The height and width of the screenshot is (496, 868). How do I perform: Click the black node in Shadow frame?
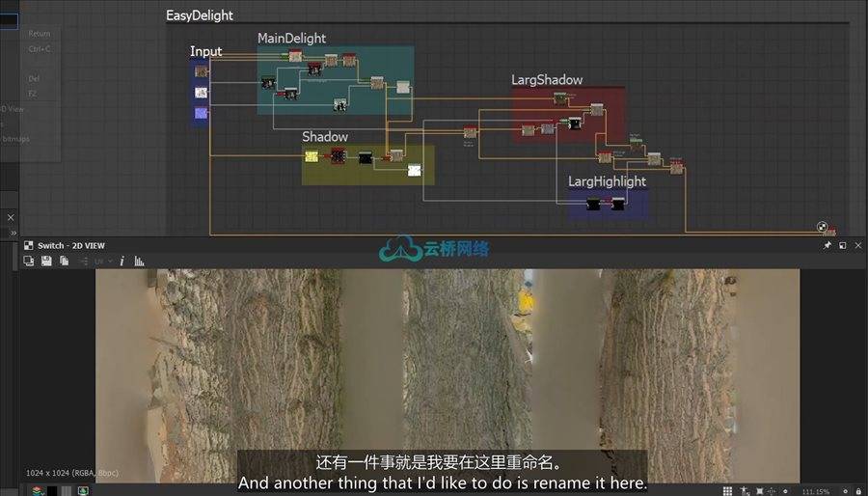click(365, 157)
